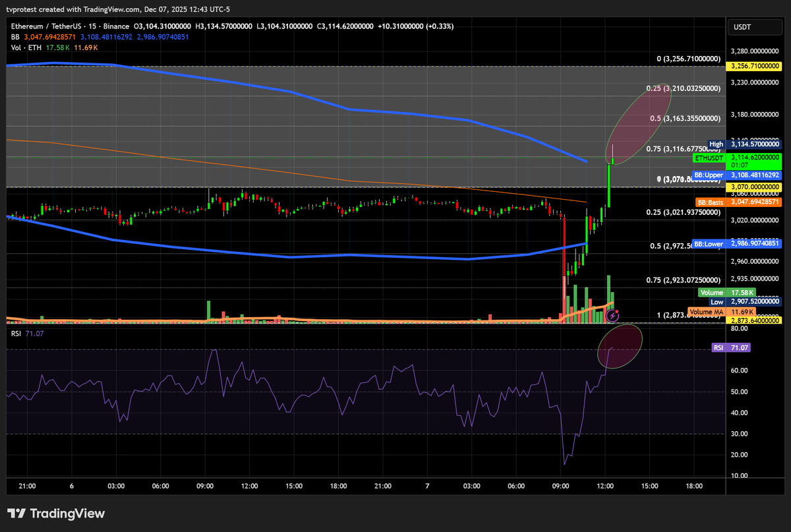The image size is (791, 532).
Task: Click the Low label on the price scale
Action: tap(717, 301)
